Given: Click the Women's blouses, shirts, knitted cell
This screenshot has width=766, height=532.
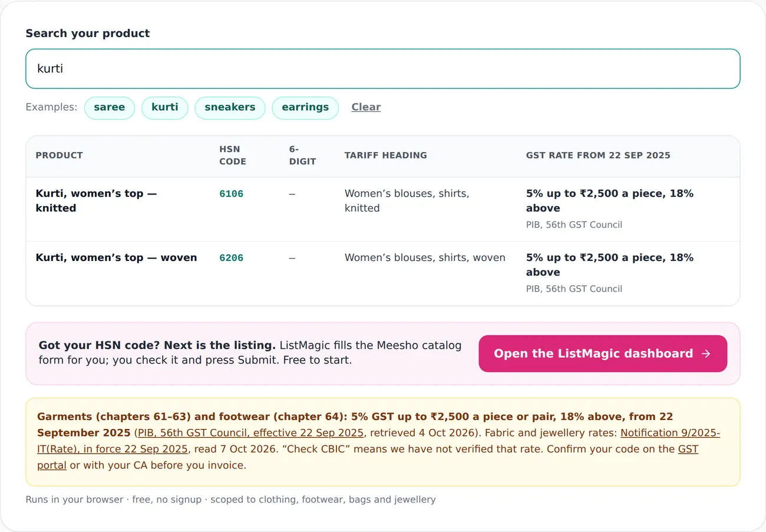Looking at the screenshot, I should point(407,201).
